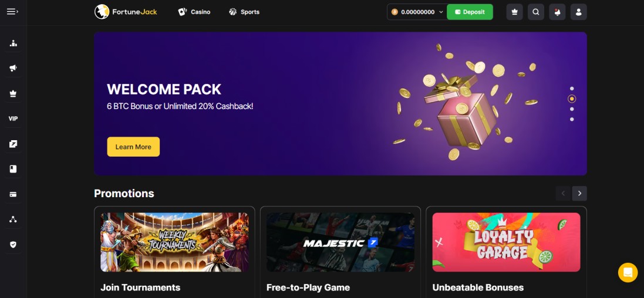The image size is (644, 298).
Task: Open the Loyalty Garage promotion thumbnail
Action: [x=506, y=242]
